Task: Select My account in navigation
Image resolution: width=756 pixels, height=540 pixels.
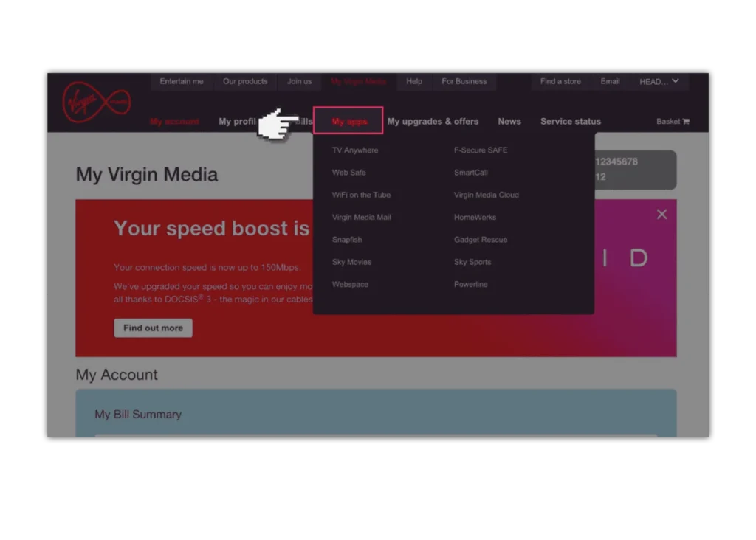Action: 174,122
